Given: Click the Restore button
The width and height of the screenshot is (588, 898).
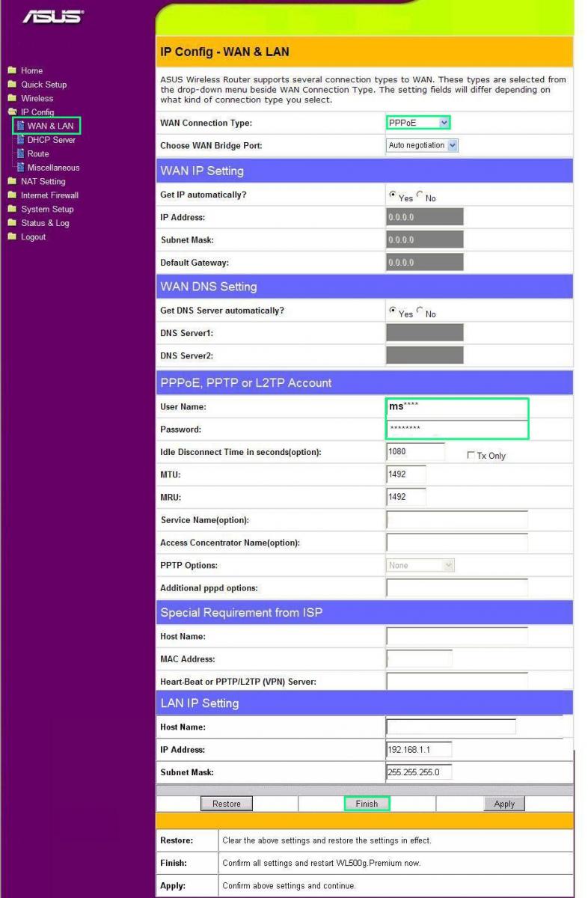Looking at the screenshot, I should click(227, 804).
